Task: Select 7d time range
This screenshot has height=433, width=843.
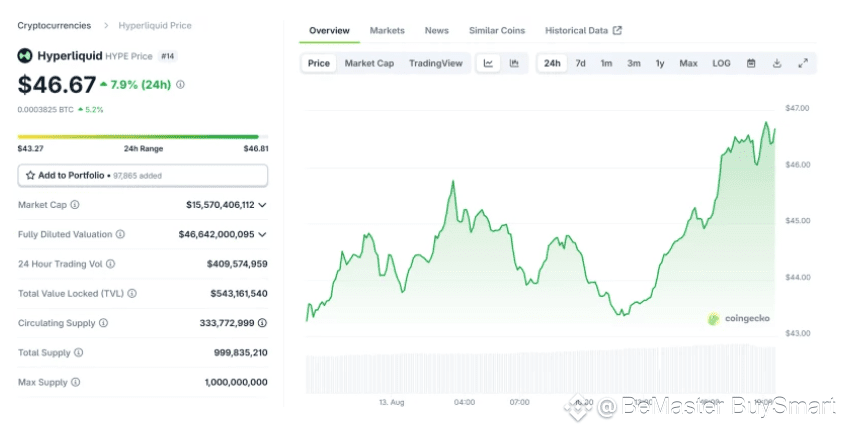Action: click(581, 63)
